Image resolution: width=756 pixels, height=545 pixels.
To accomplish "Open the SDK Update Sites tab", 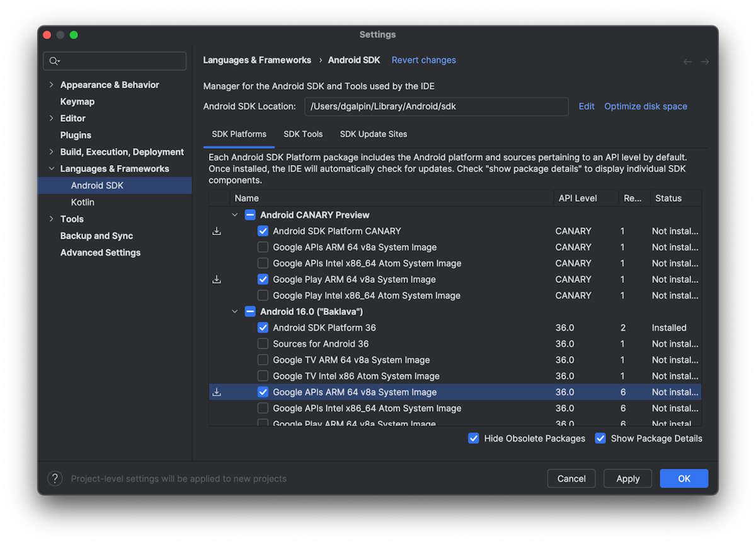I will pos(373,134).
